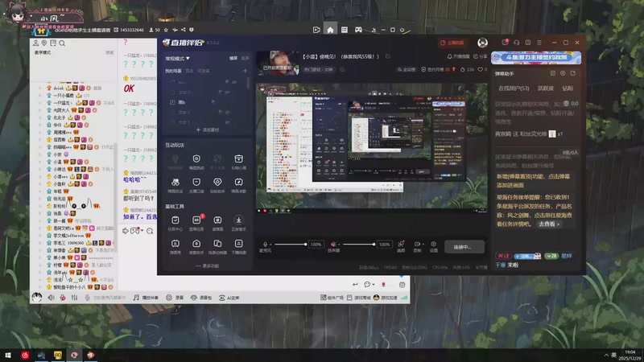Click the 开播提醒 bell button
Image resolution: width=644 pixels, height=362 pixels.
click(458, 56)
